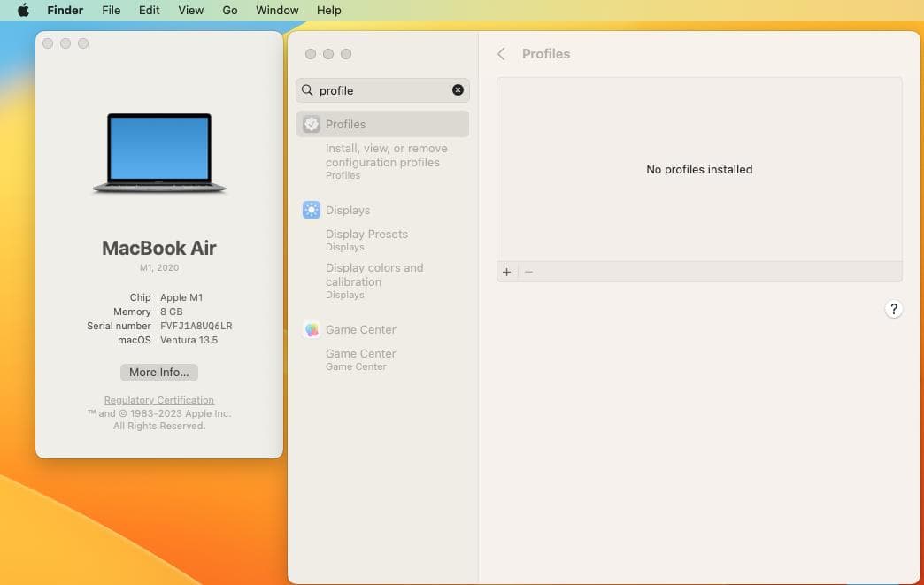Select Display colors and calibration result
This screenshot has height=585, width=924.
point(374,274)
